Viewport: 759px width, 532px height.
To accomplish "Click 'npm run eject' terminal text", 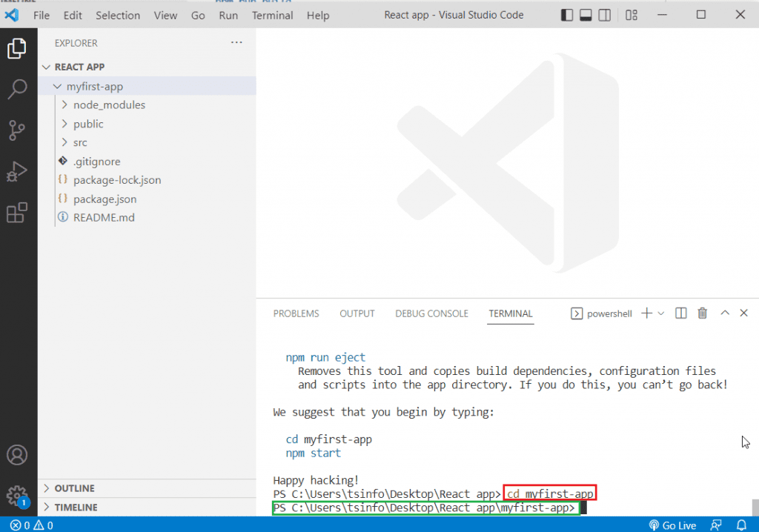I will click(325, 357).
